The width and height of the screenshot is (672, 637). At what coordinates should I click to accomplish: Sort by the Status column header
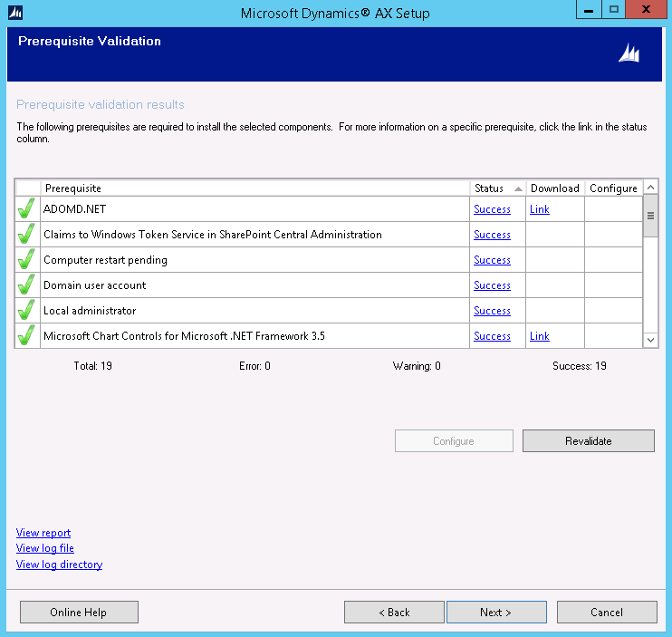pos(498,188)
